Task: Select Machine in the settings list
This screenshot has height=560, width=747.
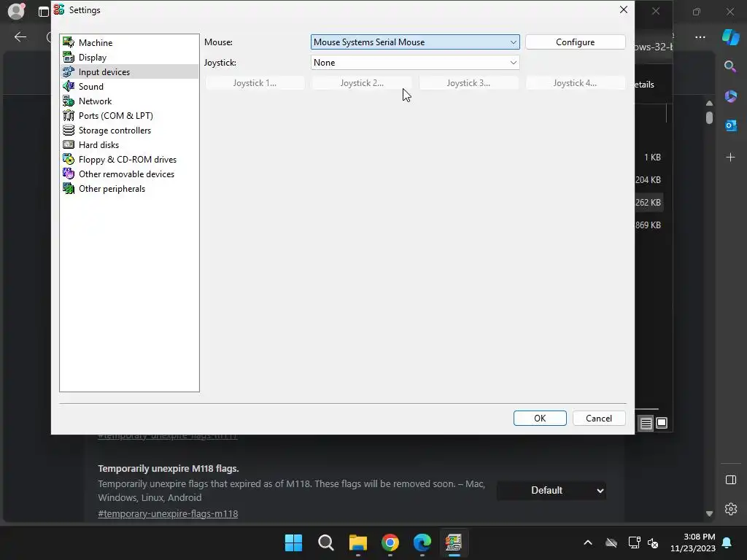Action: (x=96, y=42)
